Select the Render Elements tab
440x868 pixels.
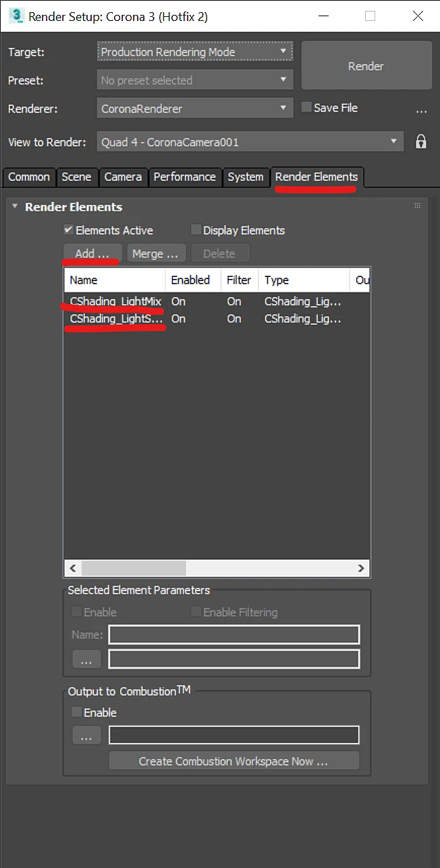click(x=317, y=177)
